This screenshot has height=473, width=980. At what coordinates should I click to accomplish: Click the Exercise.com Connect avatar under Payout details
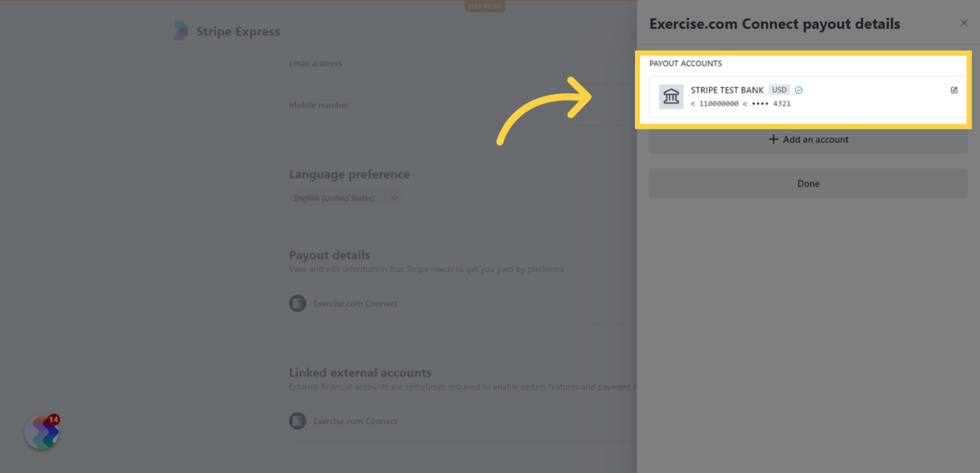coord(298,303)
